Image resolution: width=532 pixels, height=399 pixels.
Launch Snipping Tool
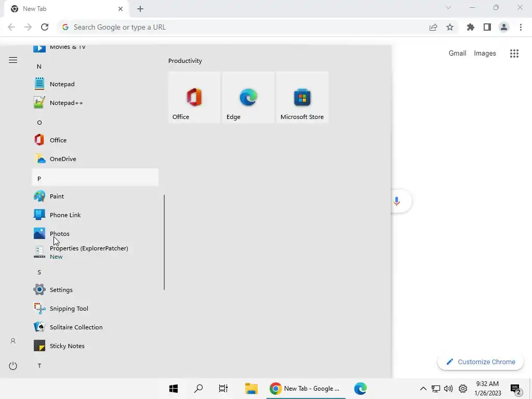tap(95, 309)
